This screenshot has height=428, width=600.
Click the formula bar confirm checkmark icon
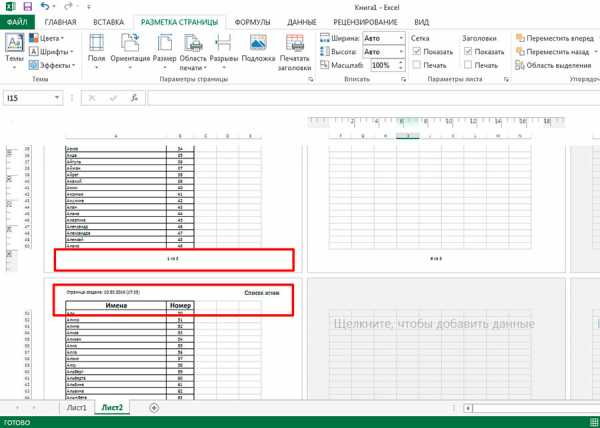click(x=113, y=98)
